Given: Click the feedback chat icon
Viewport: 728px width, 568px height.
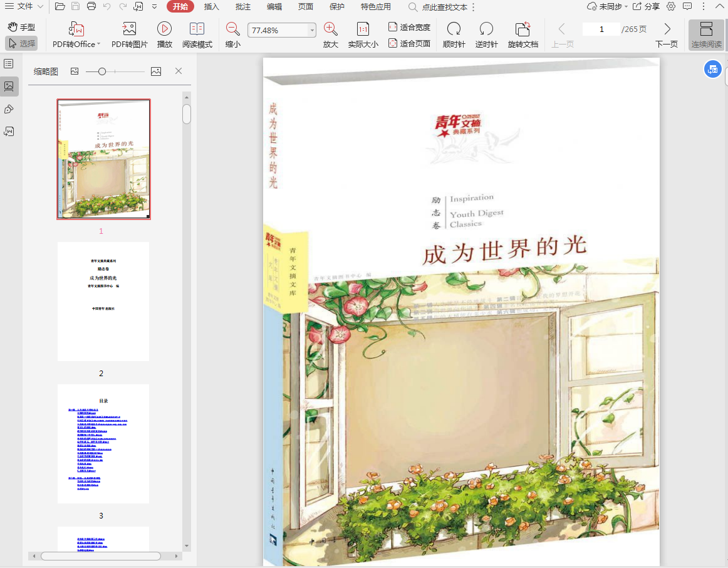Looking at the screenshot, I should [x=687, y=6].
